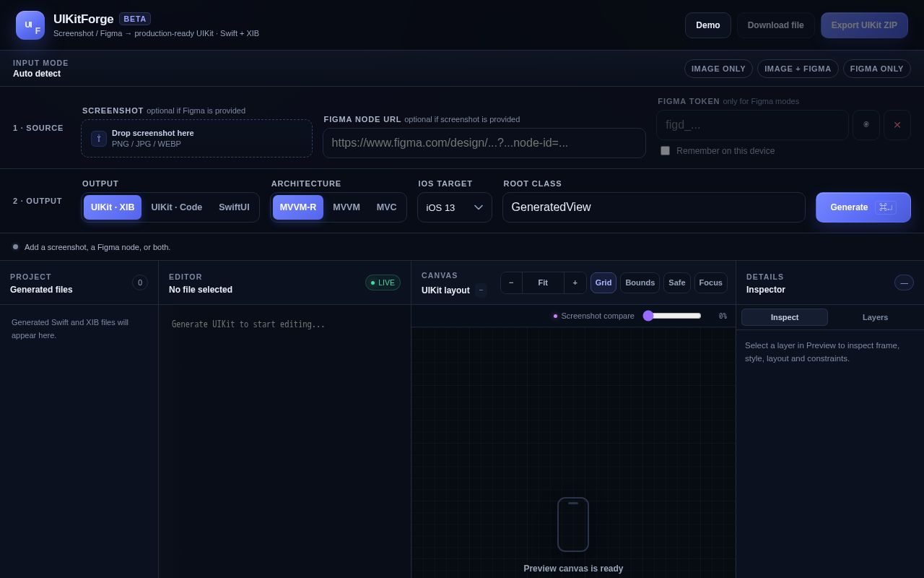
Task: Reveal the Figma token with the eye icon
Action: 866,125
